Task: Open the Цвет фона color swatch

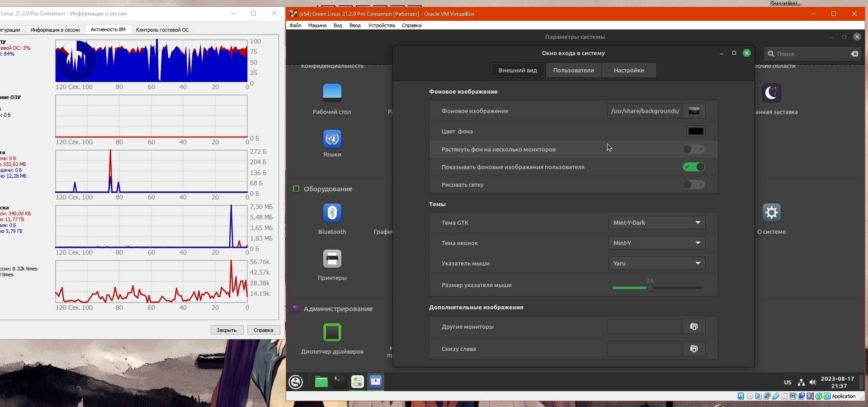Action: tap(696, 131)
